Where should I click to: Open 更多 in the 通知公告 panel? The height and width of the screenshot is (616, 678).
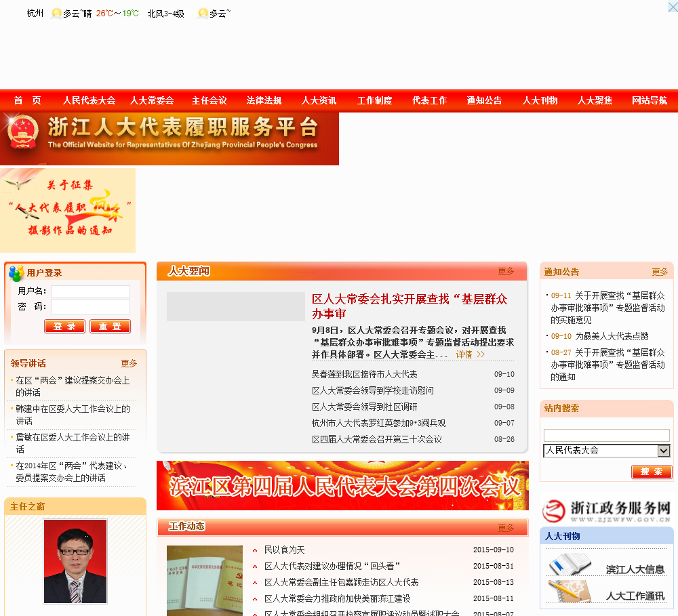coord(660,272)
